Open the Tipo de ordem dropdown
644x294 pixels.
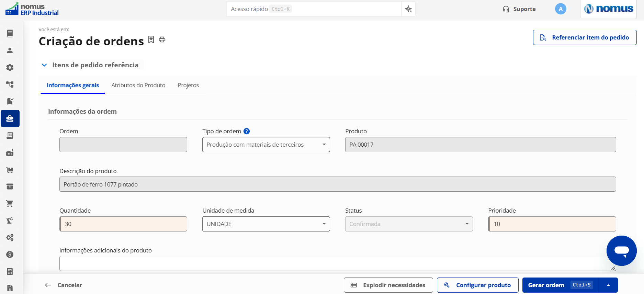point(266,145)
